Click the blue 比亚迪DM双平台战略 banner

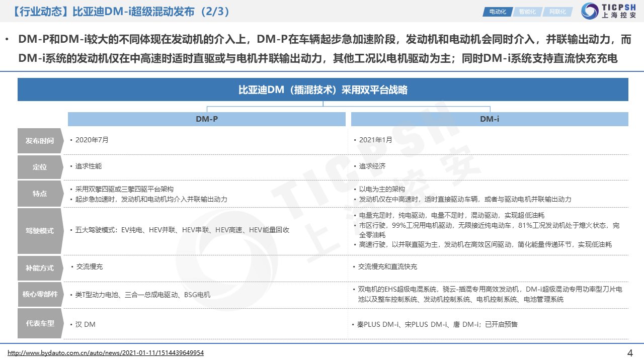click(323, 90)
